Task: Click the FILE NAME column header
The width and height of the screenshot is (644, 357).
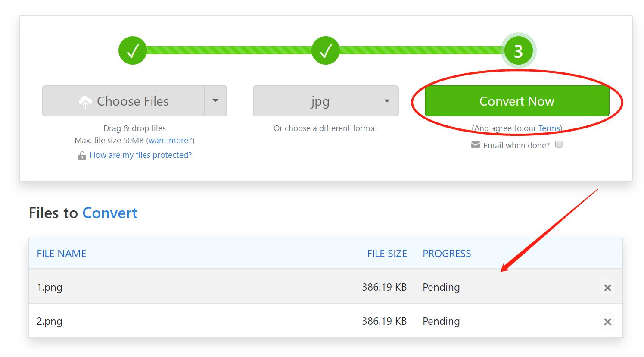Action: tap(62, 254)
